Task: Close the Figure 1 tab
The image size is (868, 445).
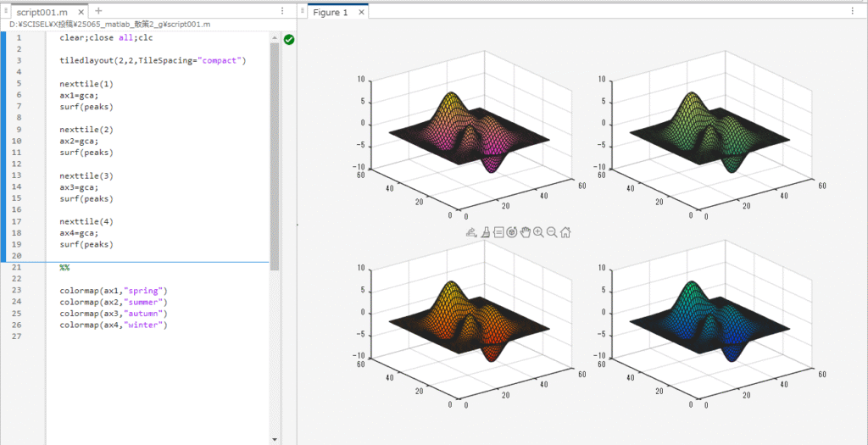Action: (x=361, y=12)
